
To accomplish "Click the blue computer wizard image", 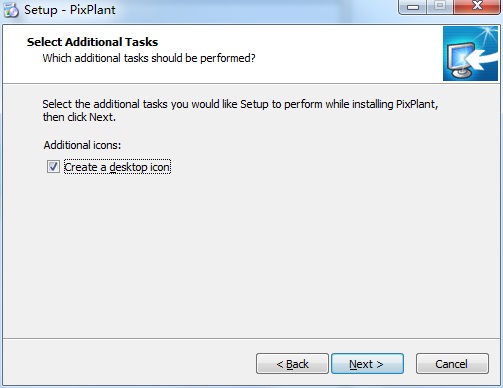I will [470, 54].
